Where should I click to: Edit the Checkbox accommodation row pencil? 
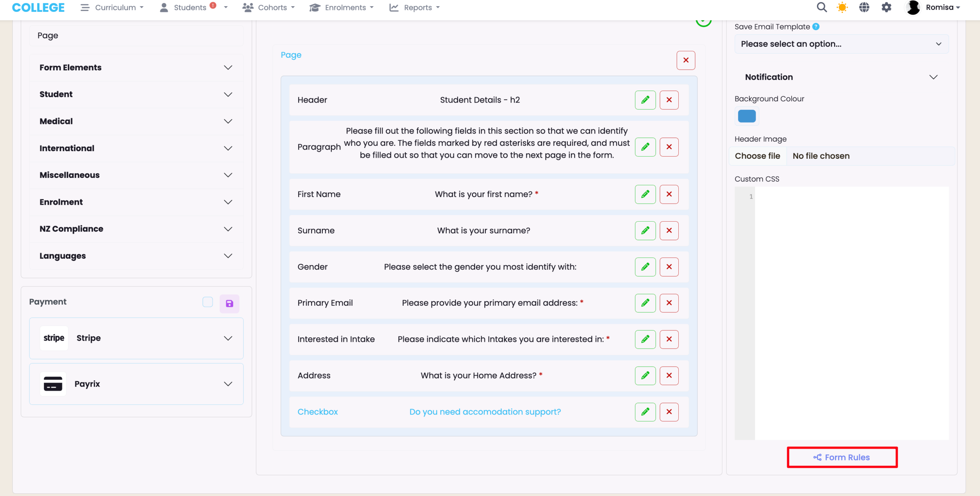coord(645,412)
